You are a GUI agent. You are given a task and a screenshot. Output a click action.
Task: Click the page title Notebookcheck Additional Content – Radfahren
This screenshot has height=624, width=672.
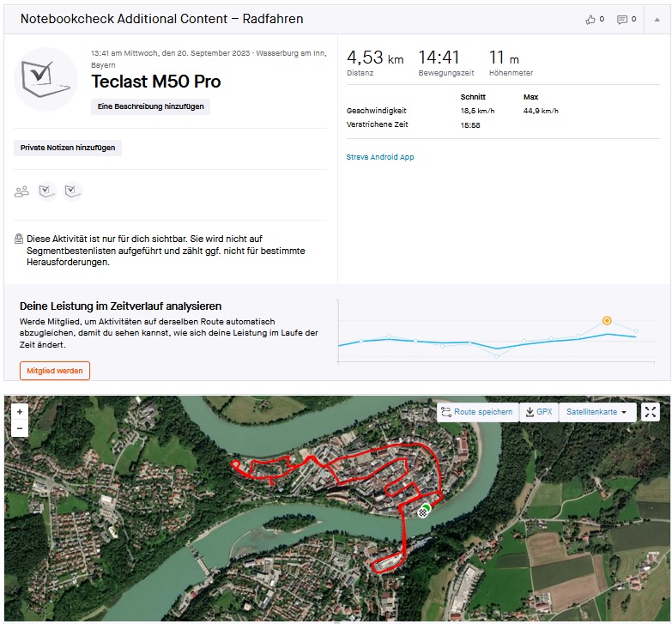(161, 19)
